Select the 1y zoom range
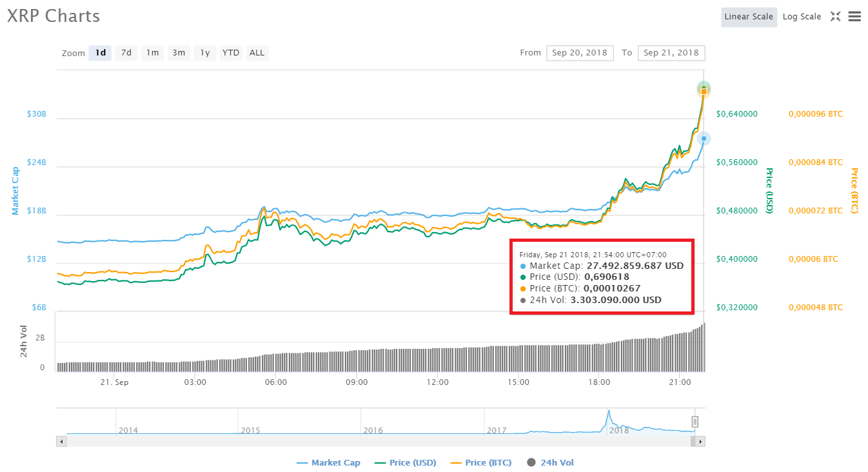 [x=204, y=53]
